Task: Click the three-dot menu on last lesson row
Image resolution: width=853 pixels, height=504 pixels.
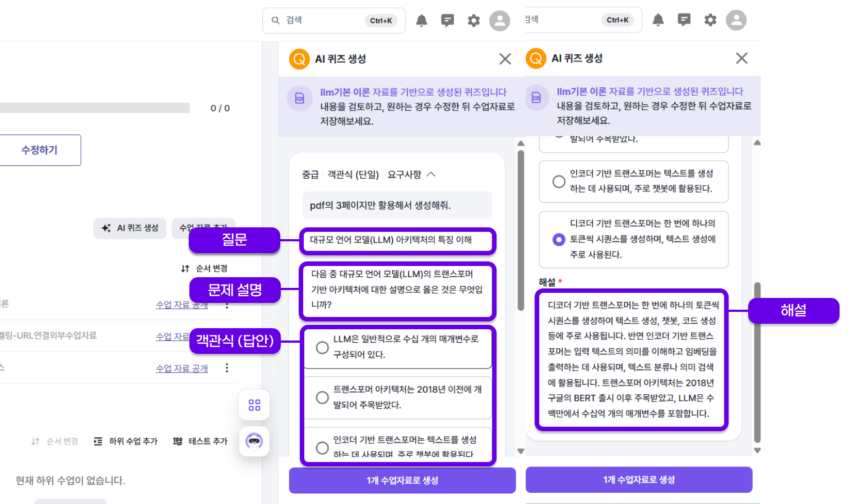Action: [x=227, y=368]
